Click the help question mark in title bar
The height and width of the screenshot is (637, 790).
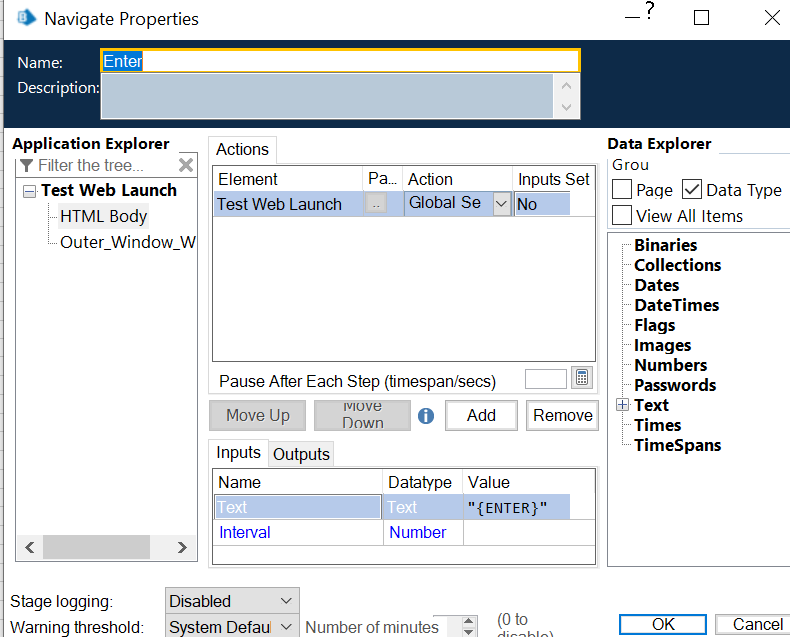pyautogui.click(x=647, y=13)
